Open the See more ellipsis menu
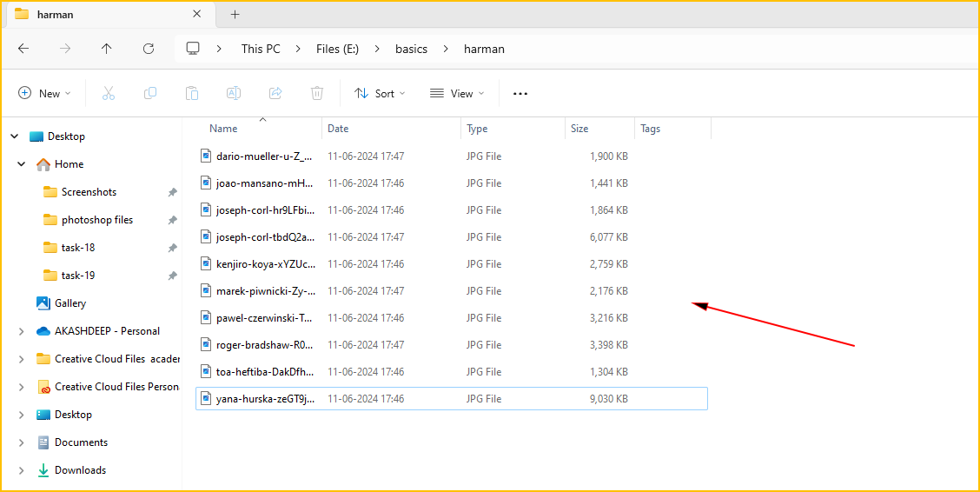This screenshot has width=980, height=492. (520, 93)
